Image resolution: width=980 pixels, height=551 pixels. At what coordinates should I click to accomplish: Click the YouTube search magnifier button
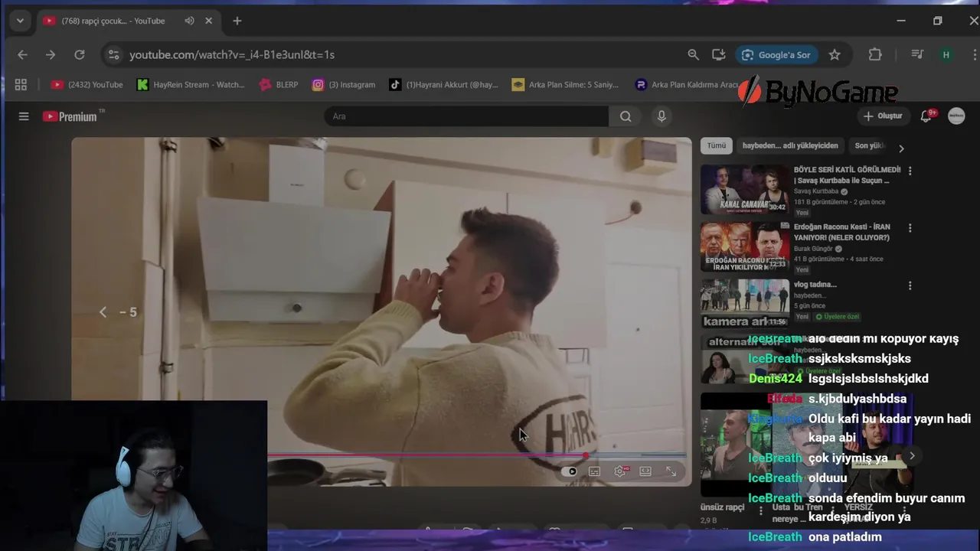point(626,116)
